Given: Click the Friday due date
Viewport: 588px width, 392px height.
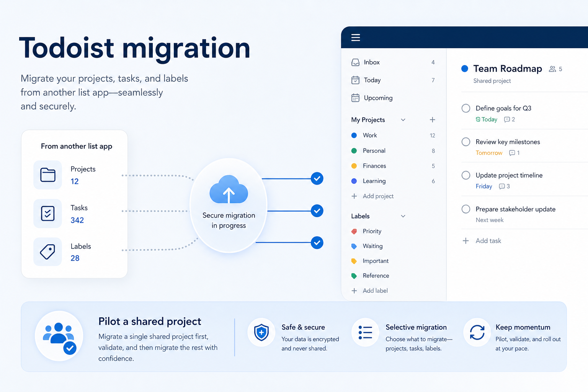Looking at the screenshot, I should click(x=484, y=186).
